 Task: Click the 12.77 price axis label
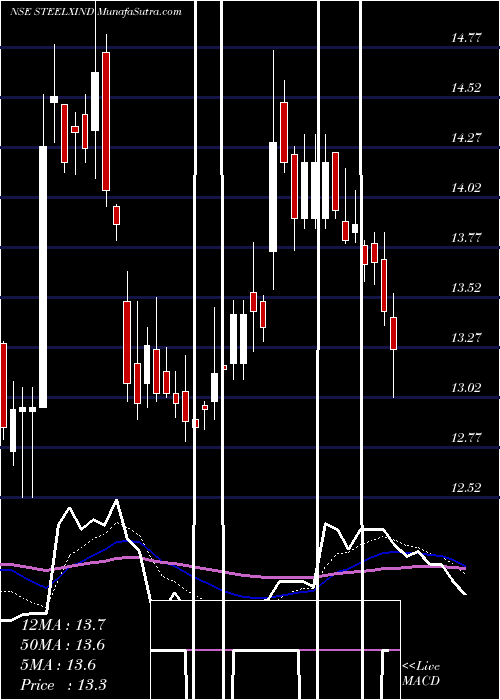[467, 438]
